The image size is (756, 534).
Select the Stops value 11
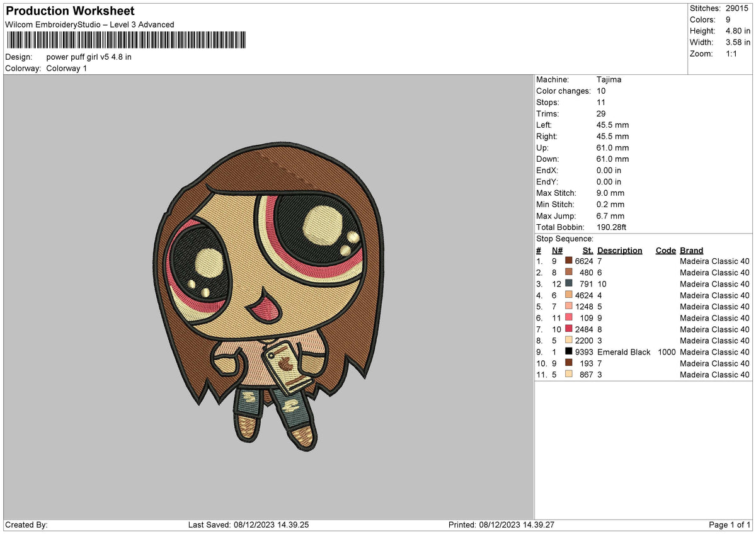[x=601, y=102]
